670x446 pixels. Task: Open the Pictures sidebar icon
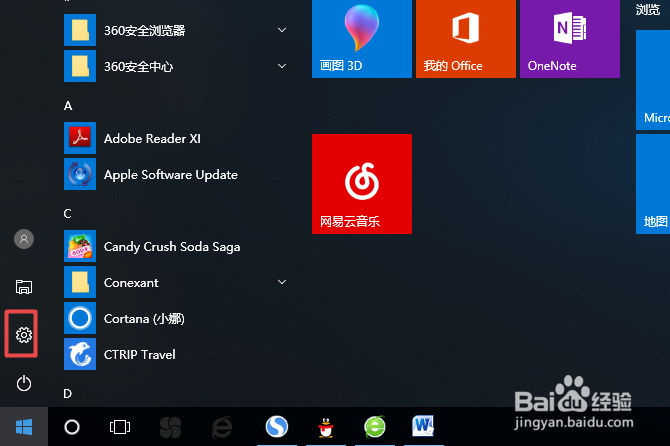coord(24,287)
